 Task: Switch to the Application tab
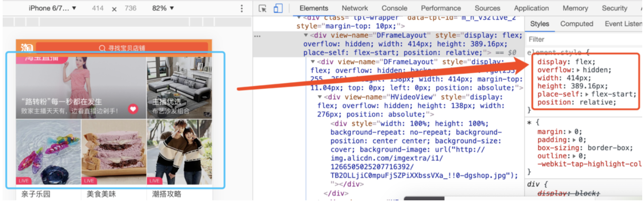(531, 8)
